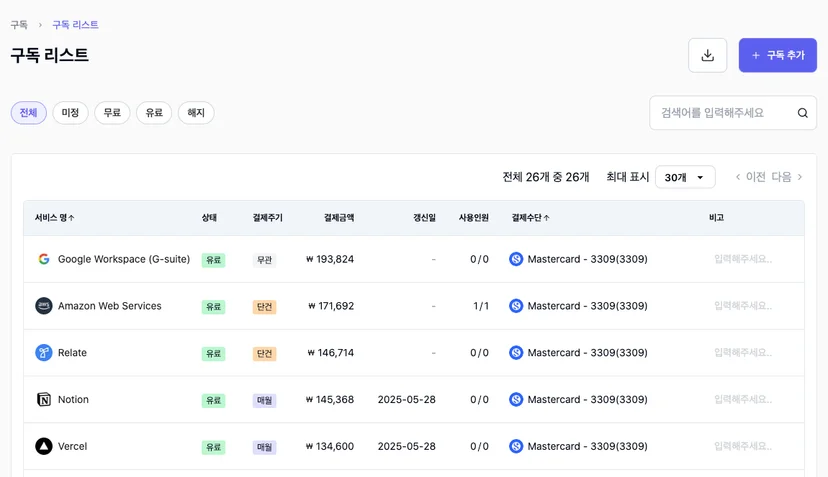Click the Vercel logo icon
The image size is (828, 477).
44,446
